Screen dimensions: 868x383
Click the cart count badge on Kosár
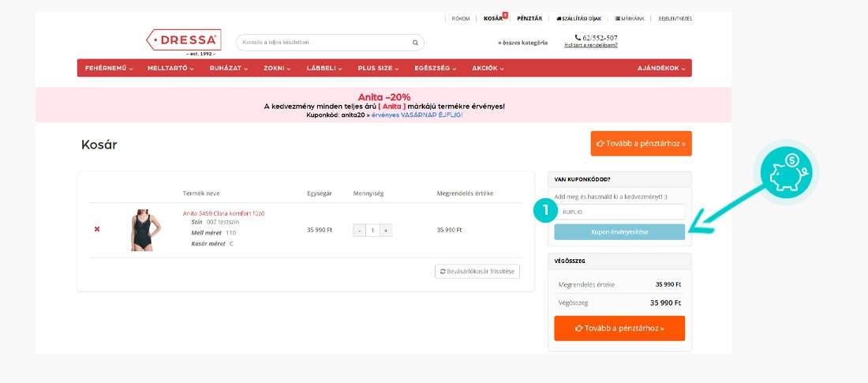(505, 15)
